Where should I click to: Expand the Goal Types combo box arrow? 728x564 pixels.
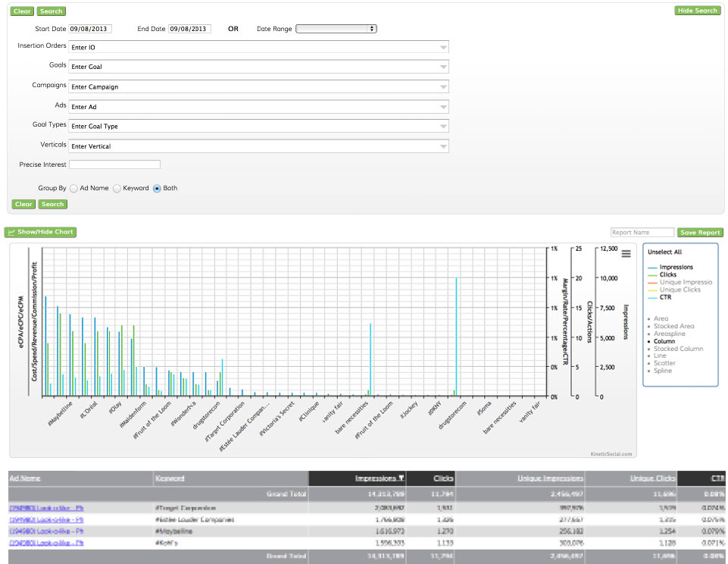pyautogui.click(x=443, y=127)
